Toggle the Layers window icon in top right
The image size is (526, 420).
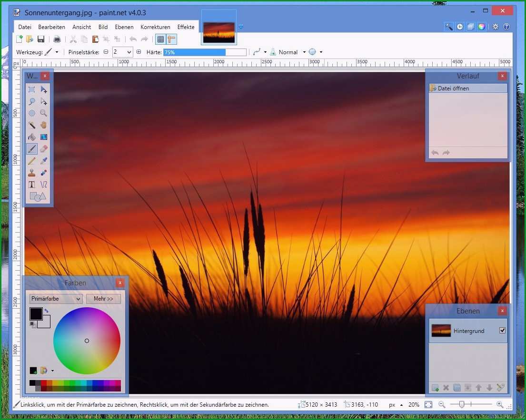coord(471,27)
